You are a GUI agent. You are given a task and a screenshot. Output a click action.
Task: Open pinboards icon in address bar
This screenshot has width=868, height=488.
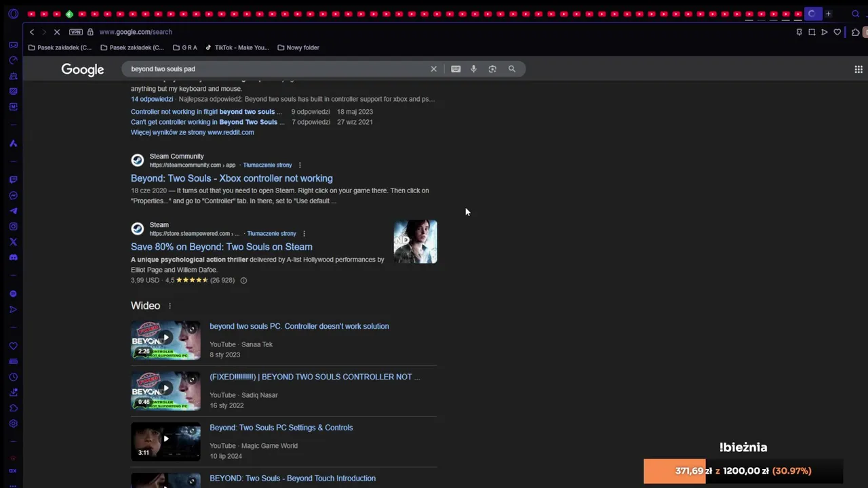[x=799, y=32]
